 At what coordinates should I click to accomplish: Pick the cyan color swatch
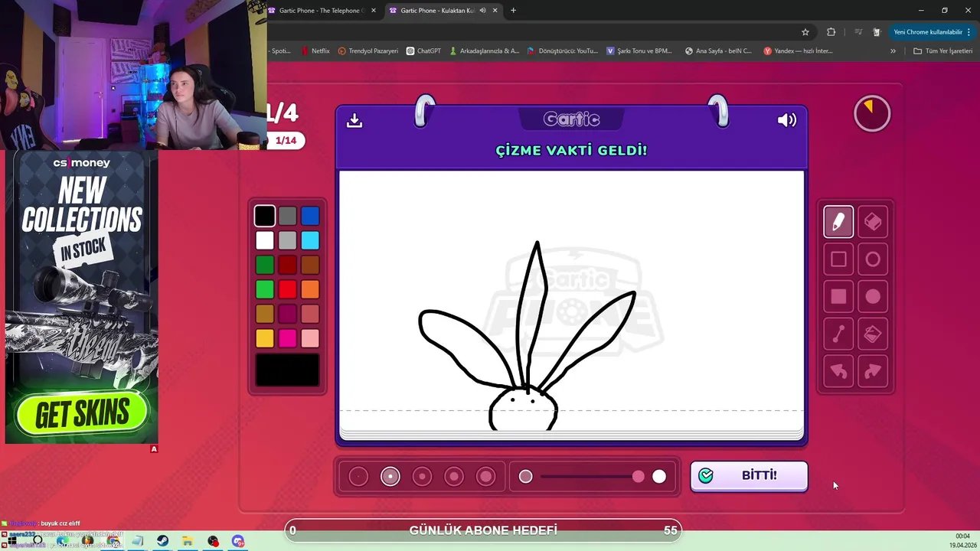[x=310, y=240]
